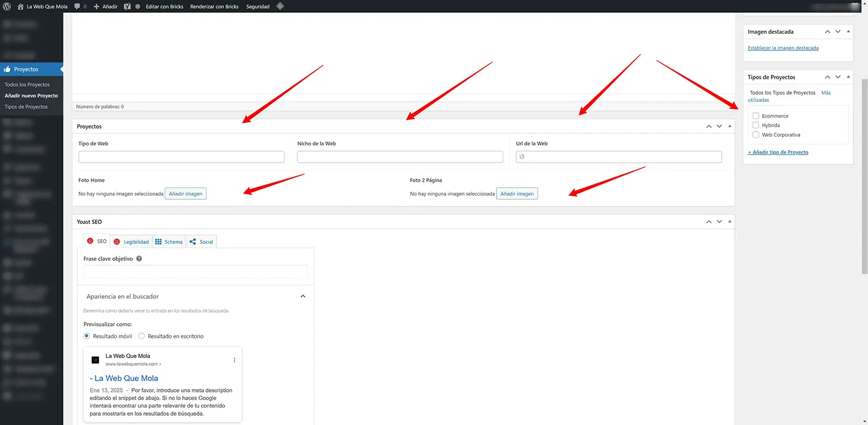This screenshot has width=868, height=425.
Task: Collapse the Apariencia en el buscador section
Action: pos(303,296)
